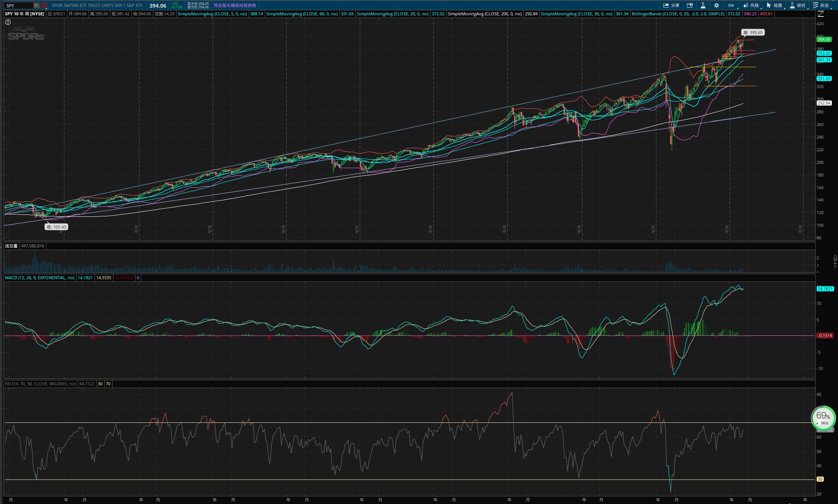Click the exclamation alert icon on the chart

click(8, 22)
